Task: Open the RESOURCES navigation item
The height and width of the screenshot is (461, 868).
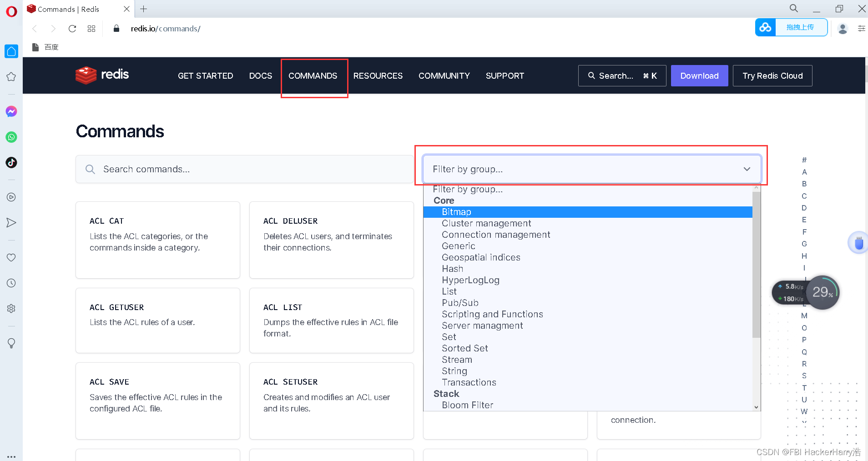Action: click(x=378, y=76)
